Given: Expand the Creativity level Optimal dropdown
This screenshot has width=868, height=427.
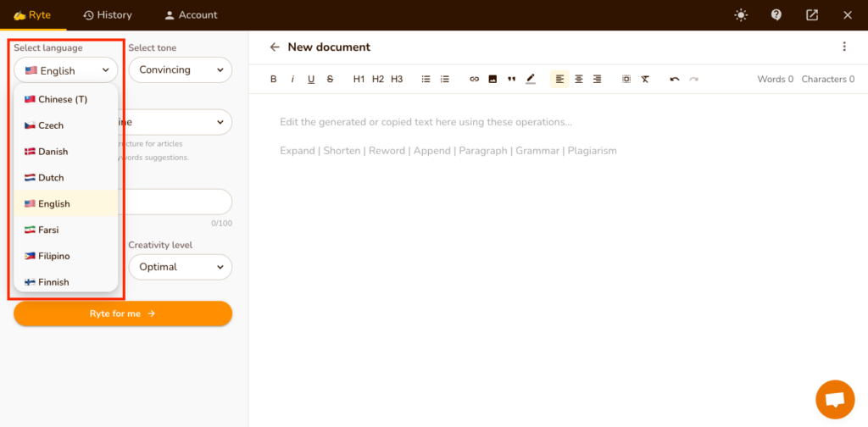Looking at the screenshot, I should coord(180,267).
